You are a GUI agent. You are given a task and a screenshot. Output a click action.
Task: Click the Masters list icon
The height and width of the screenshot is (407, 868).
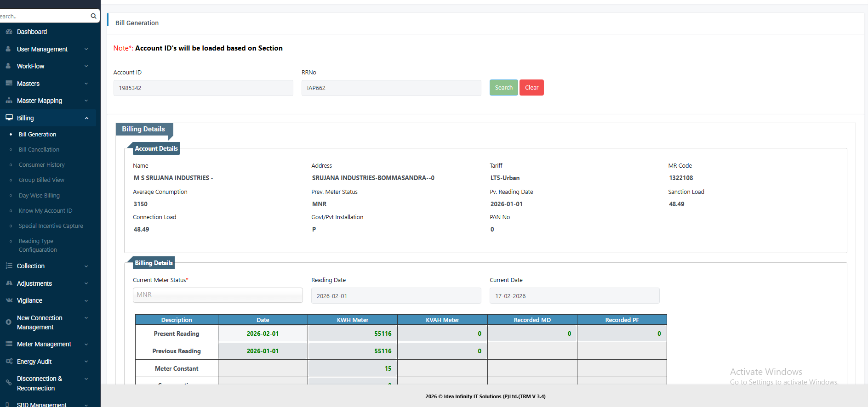(x=9, y=83)
